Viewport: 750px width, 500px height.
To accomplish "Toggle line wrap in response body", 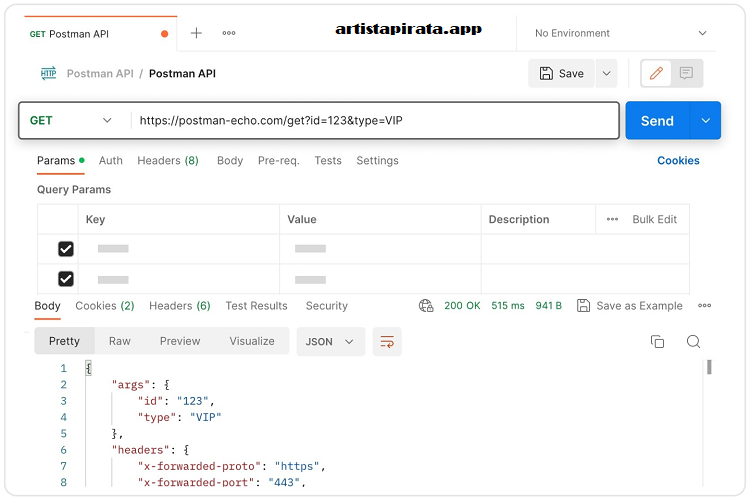I will coord(387,342).
